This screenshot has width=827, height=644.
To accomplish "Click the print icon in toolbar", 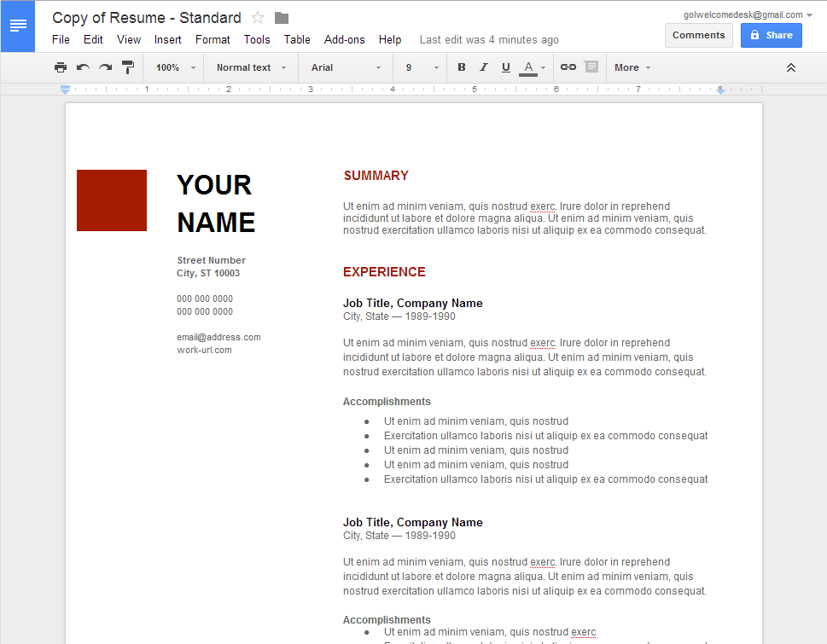I will (60, 67).
